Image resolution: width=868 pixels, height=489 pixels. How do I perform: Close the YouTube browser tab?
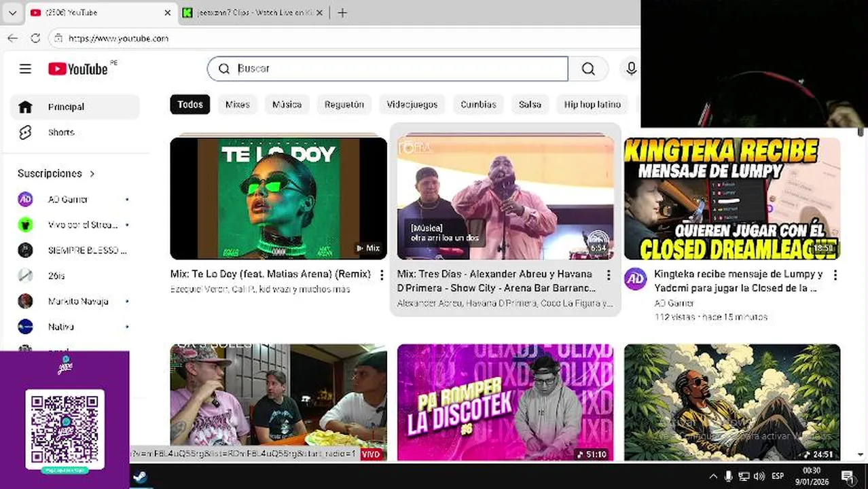coord(168,13)
